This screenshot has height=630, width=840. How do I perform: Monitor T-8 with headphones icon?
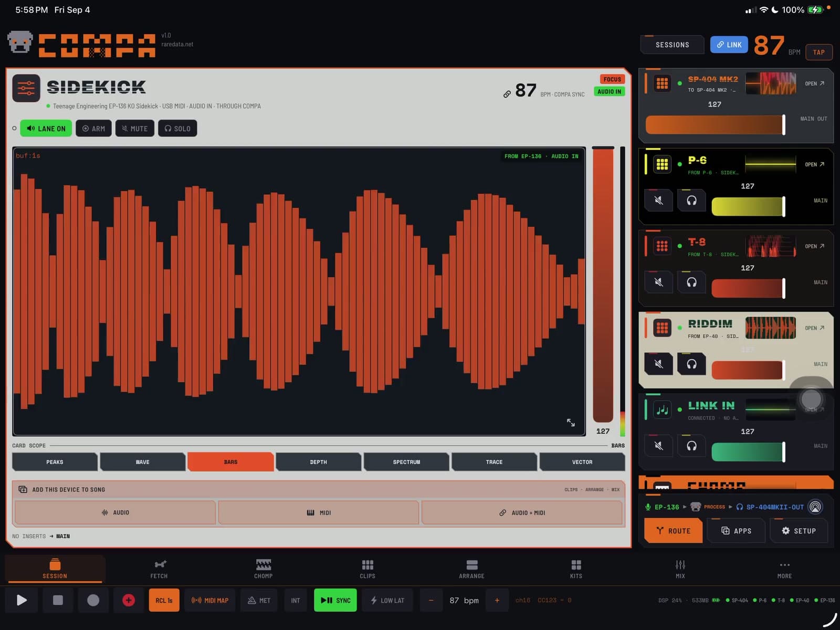(691, 282)
